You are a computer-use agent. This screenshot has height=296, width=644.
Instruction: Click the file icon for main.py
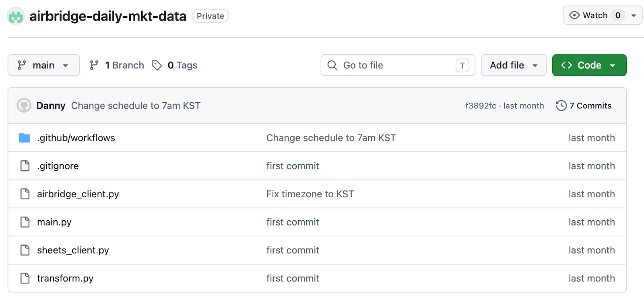click(25, 222)
